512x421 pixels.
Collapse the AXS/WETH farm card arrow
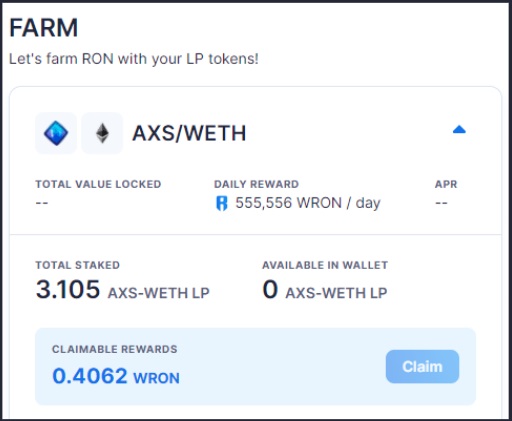coord(459,129)
